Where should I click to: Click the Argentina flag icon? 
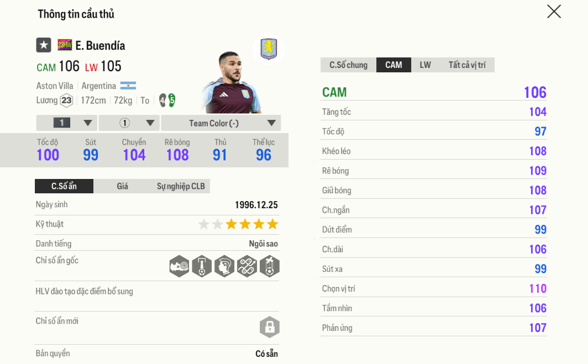128,86
